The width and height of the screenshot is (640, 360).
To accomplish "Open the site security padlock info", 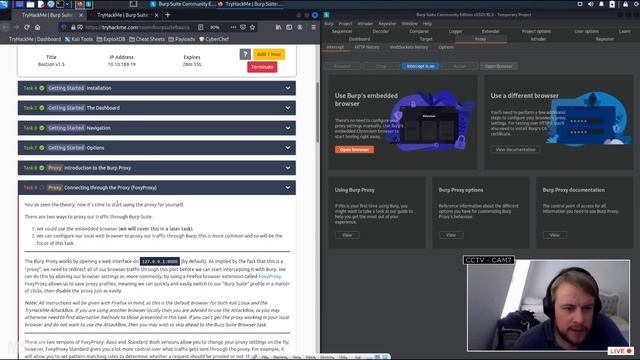I will 73,27.
